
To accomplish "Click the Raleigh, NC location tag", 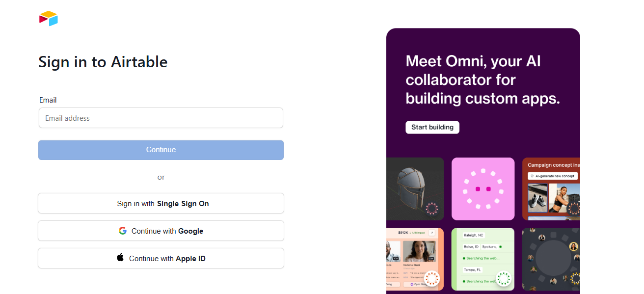I will [x=474, y=235].
